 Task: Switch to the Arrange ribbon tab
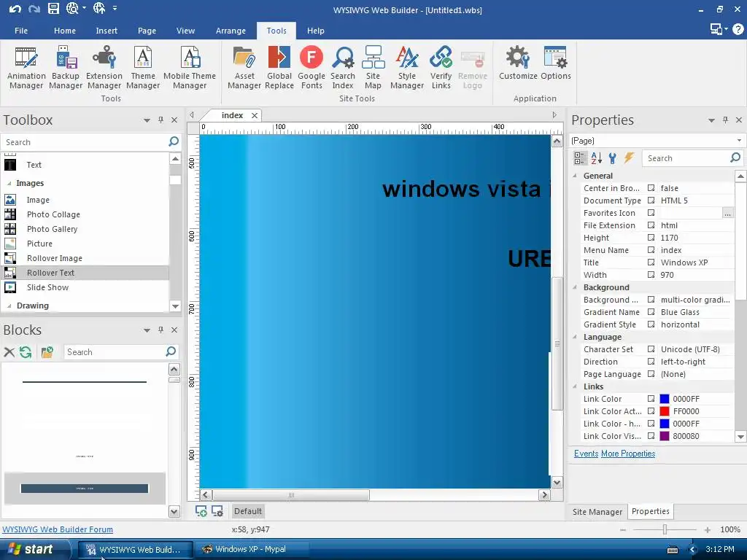[231, 31]
